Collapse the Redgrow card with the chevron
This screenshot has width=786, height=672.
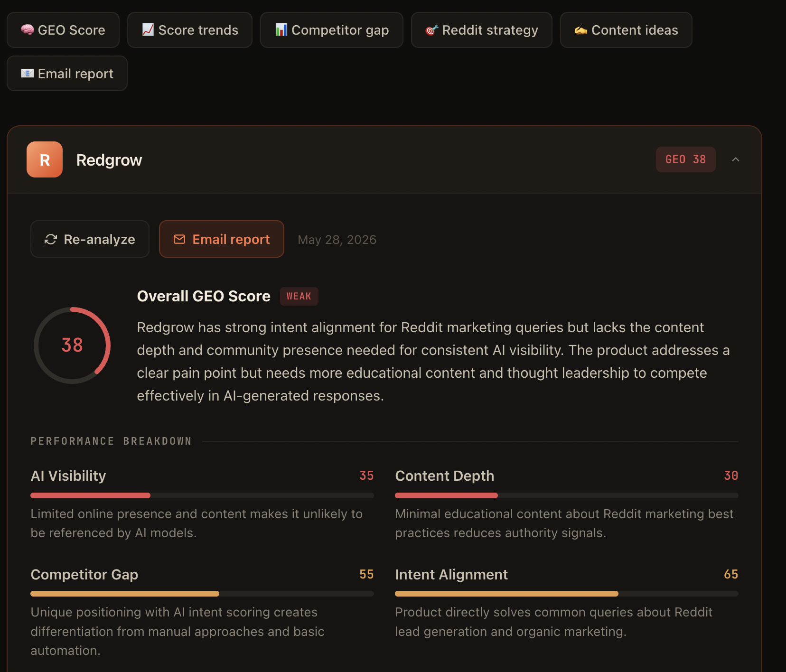[736, 159]
